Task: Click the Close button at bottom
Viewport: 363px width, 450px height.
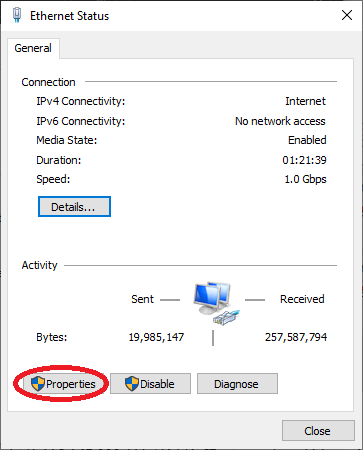Action: point(318,431)
